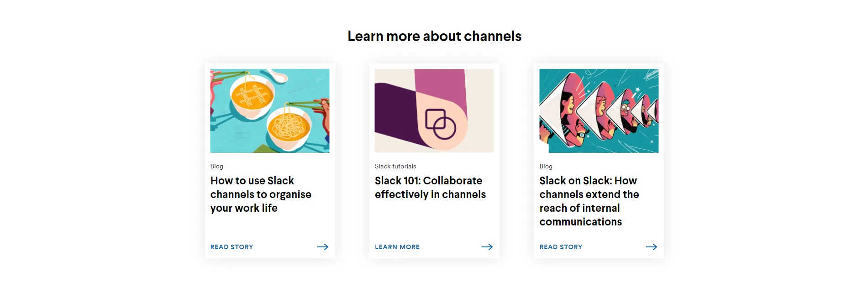Open 'Slack on Slack: How channels extend' title

coord(589,201)
